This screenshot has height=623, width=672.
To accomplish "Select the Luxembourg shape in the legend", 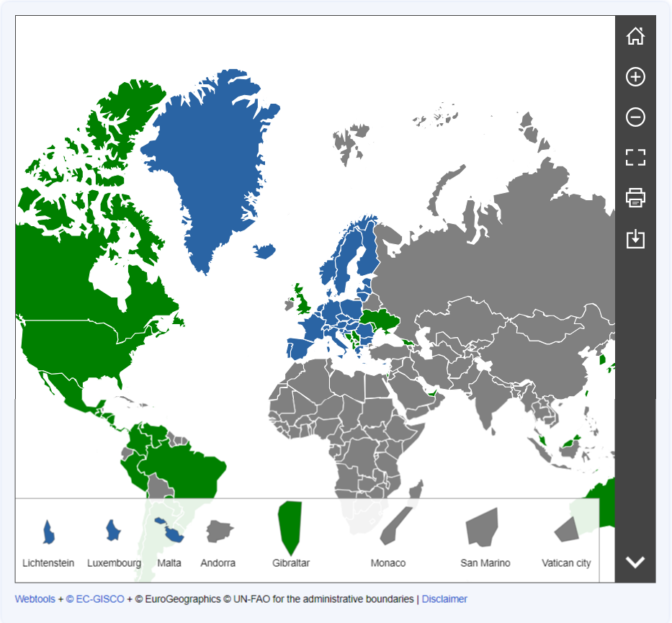I will tap(113, 529).
